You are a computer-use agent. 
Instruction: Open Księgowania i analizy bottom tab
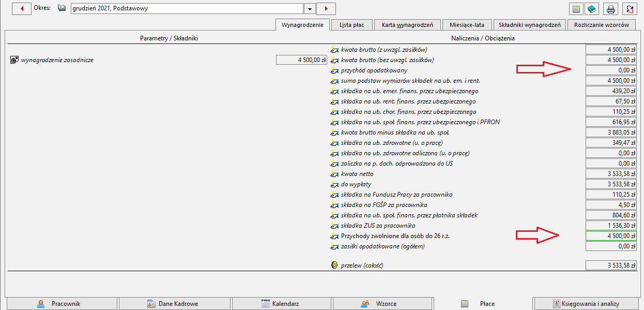pos(587,304)
